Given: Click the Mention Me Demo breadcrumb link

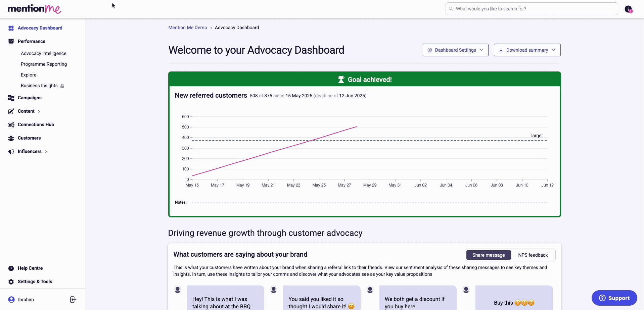Looking at the screenshot, I should click(x=188, y=28).
